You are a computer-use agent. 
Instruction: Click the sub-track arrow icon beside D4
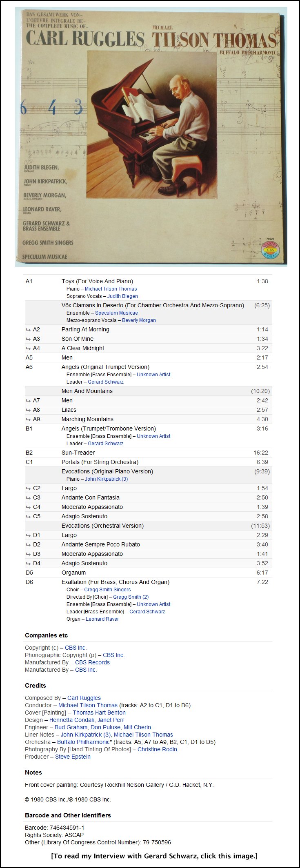coord(28,563)
